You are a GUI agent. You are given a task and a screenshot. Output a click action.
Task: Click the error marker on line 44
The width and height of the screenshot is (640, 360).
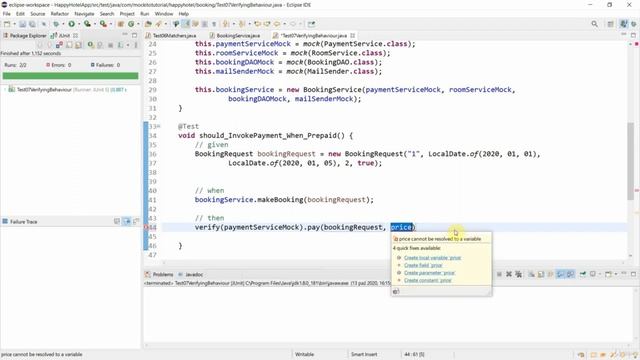[147, 227]
